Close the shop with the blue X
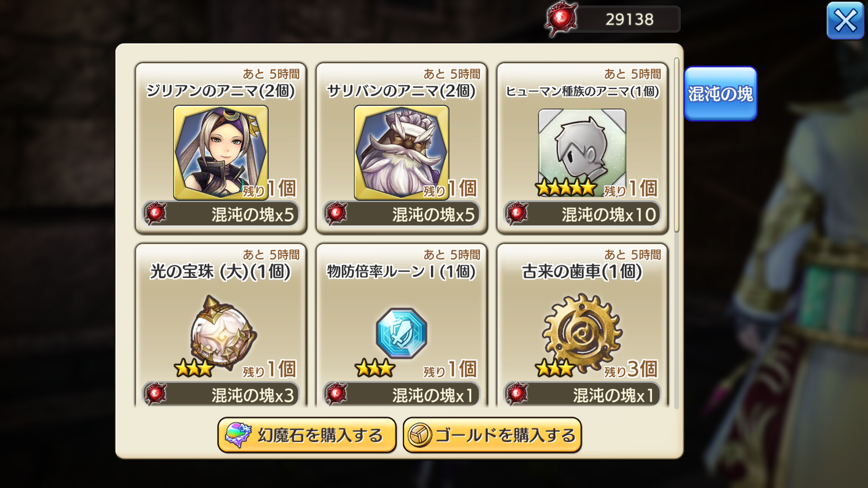 pyautogui.click(x=845, y=21)
